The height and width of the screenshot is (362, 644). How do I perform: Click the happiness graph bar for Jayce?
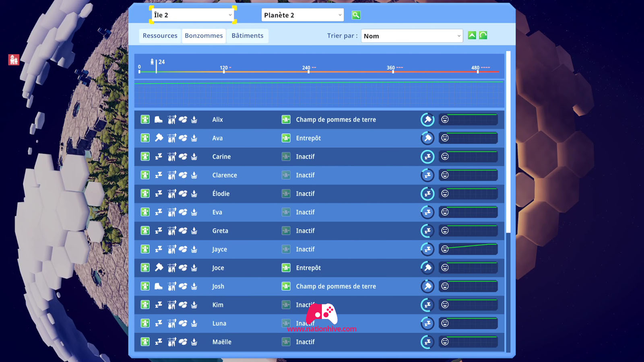point(468,249)
